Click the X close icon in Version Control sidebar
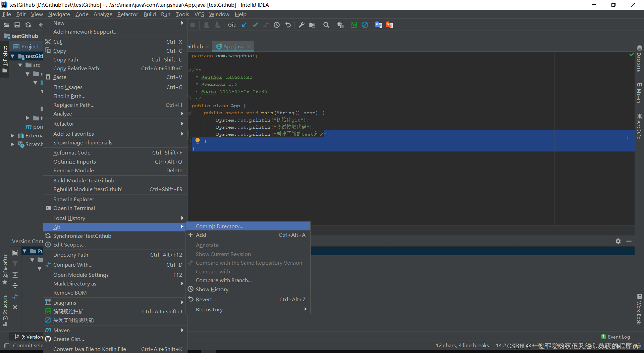Screen dimensions: 644x353 (x=15, y=307)
